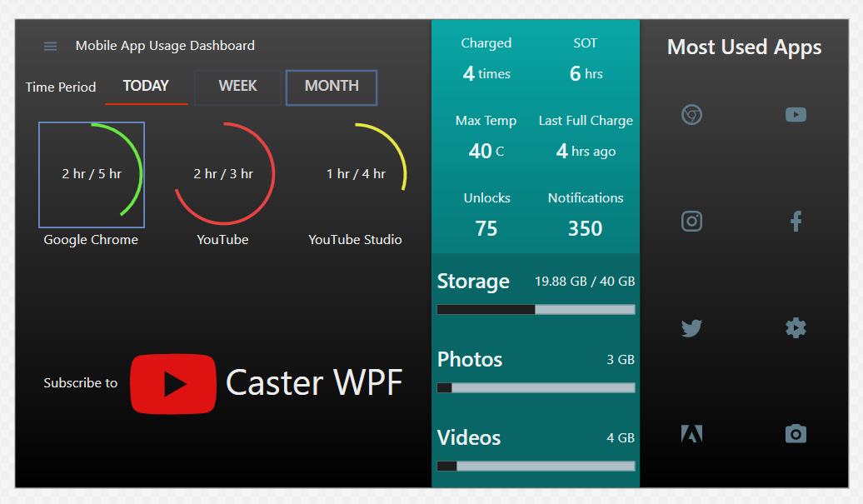Click the Storage usage progress bar
Screen dimensions: 863x504
tap(536, 310)
